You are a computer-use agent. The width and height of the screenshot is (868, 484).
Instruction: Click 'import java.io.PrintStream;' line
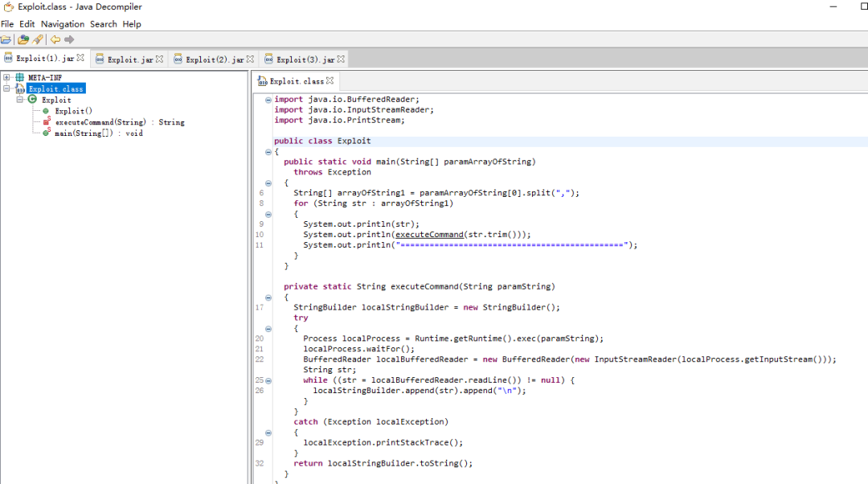(x=339, y=120)
